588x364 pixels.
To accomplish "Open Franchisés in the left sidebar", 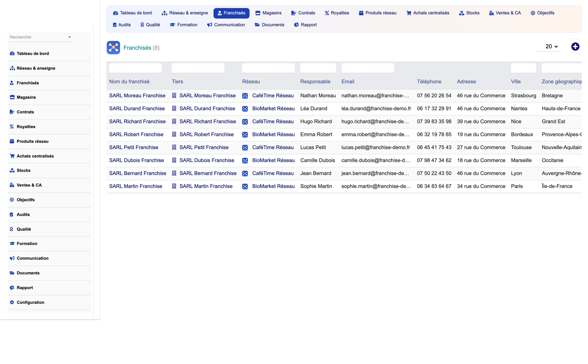I will coord(49,83).
